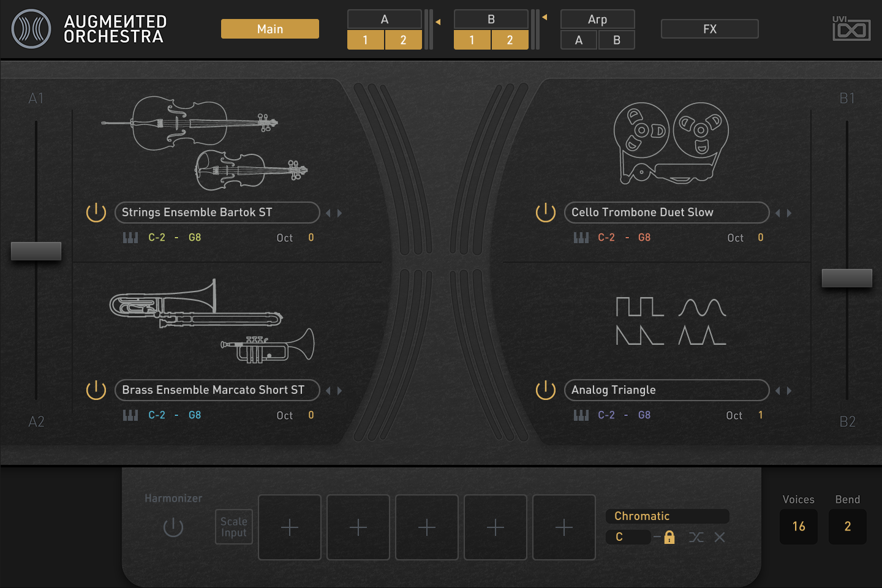The height and width of the screenshot is (588, 882).
Task: Click the next-preset arrow beside Brass Ensemble Marcato Short ST
Action: pyautogui.click(x=339, y=390)
